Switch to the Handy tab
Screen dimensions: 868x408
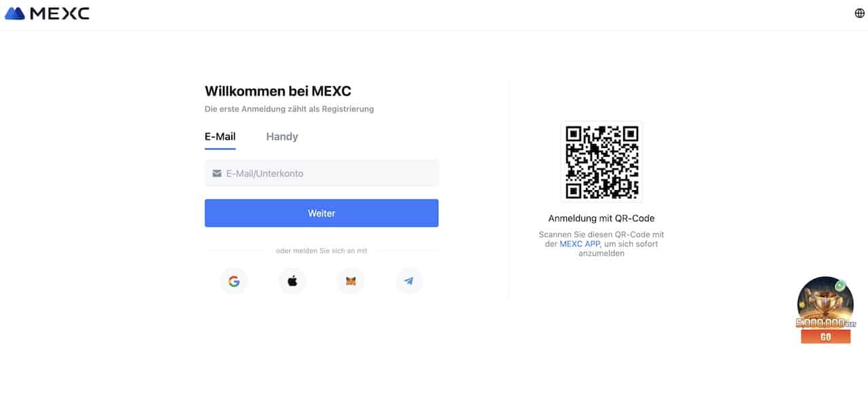pos(281,136)
